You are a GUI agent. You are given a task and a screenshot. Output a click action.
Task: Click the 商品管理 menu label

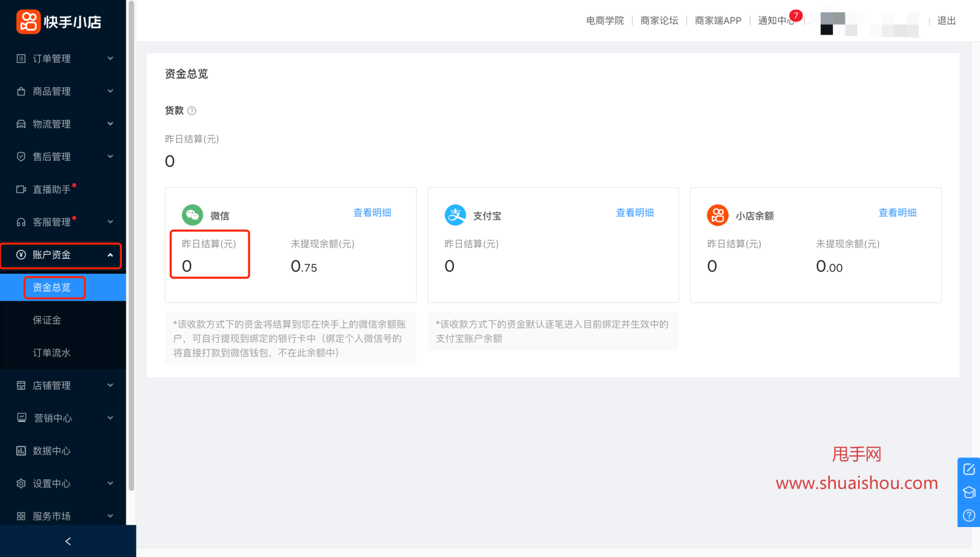coord(52,91)
